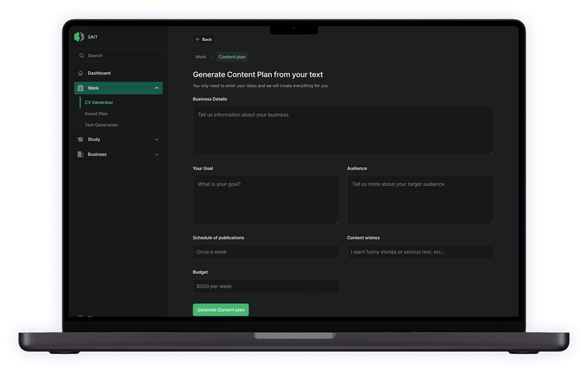588x373 pixels.
Task: Open the Text Generation item
Action: pyautogui.click(x=101, y=125)
